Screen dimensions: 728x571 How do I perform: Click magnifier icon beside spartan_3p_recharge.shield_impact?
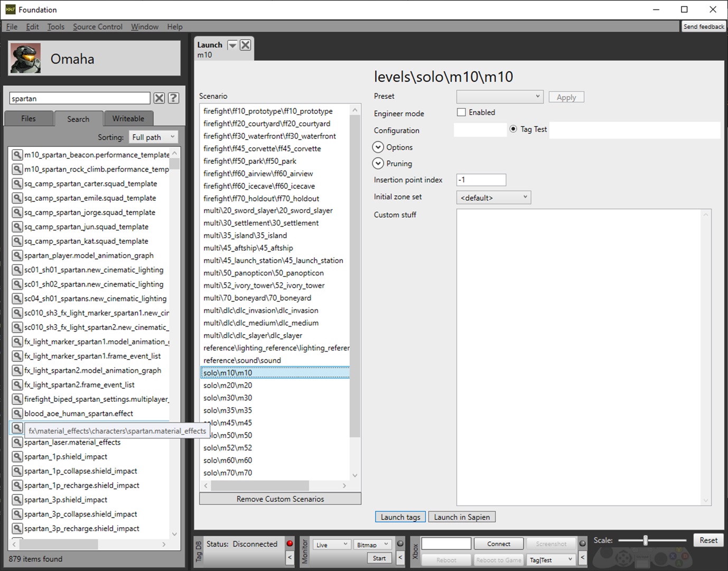click(x=17, y=528)
